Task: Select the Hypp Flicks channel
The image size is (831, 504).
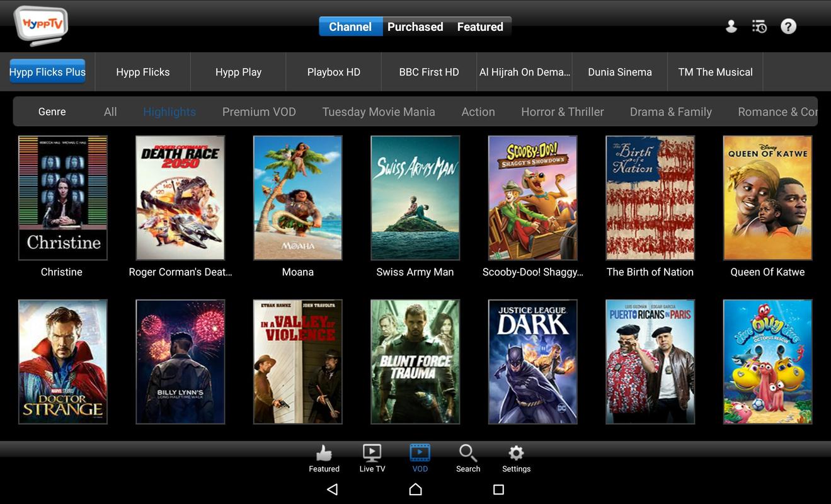Action: click(143, 72)
